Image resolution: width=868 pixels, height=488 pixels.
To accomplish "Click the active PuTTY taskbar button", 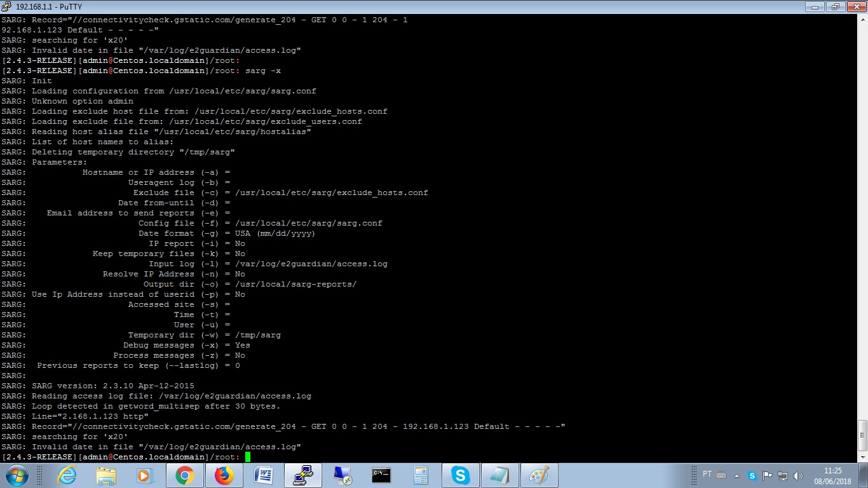I will click(303, 475).
